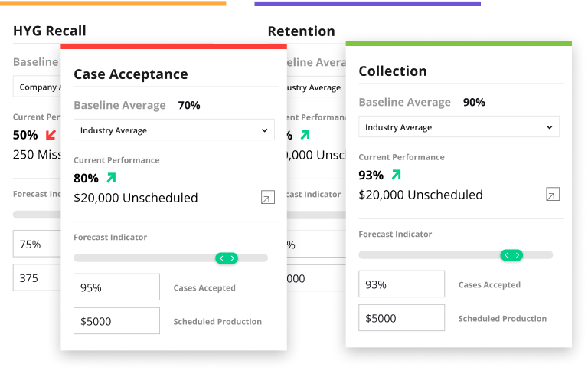Click red down arrow beside 50%
This screenshot has width=588, height=371.
51,134
